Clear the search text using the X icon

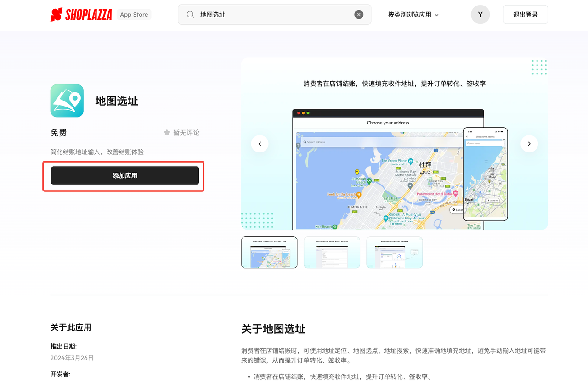[359, 14]
